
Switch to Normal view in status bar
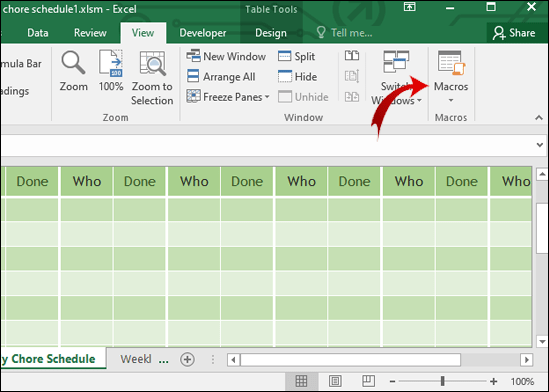(x=301, y=381)
